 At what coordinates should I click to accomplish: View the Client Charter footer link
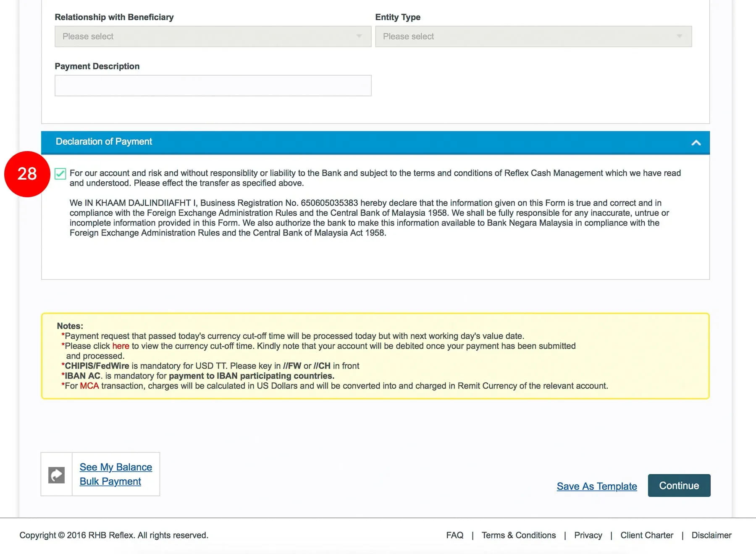(x=646, y=535)
